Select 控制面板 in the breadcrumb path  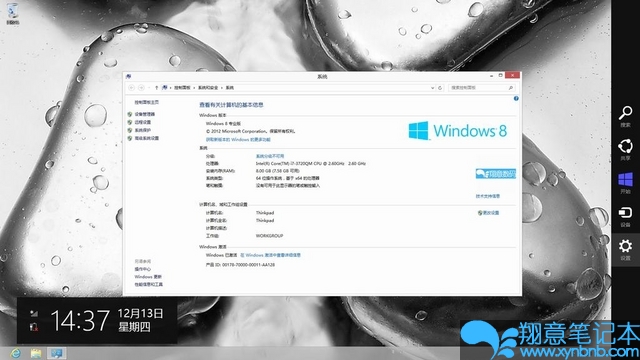(182, 88)
